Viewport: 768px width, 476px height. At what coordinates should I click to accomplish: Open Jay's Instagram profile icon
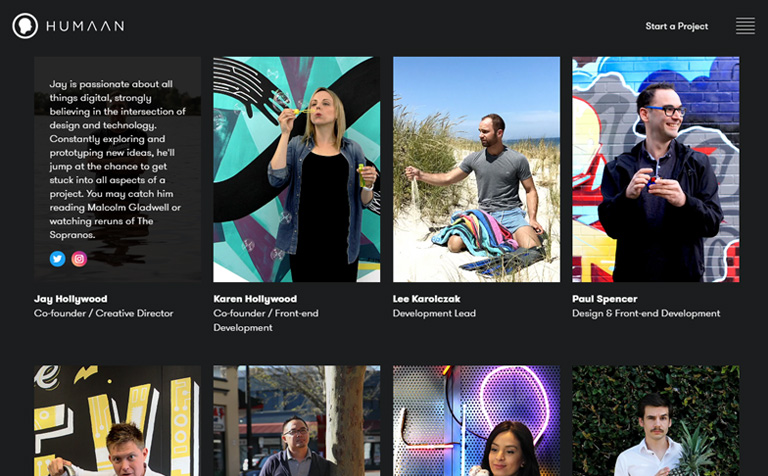click(79, 259)
